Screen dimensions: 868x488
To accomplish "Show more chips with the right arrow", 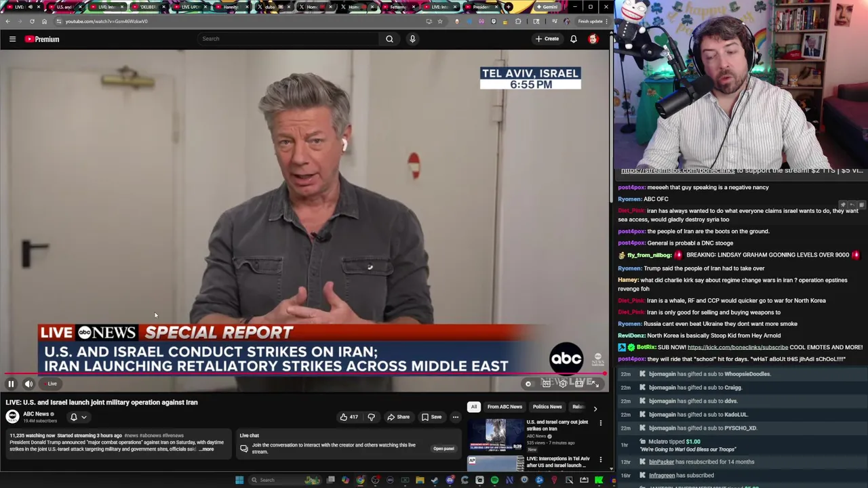I will (595, 408).
